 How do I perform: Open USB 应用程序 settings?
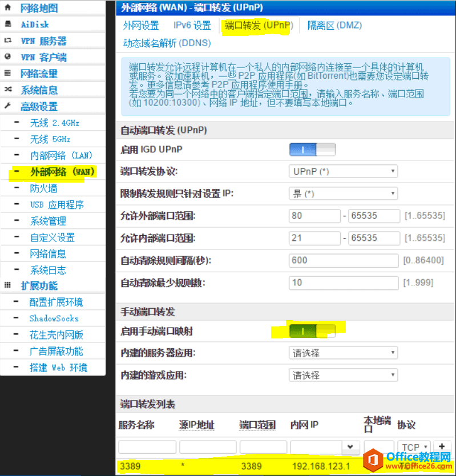pos(57,205)
